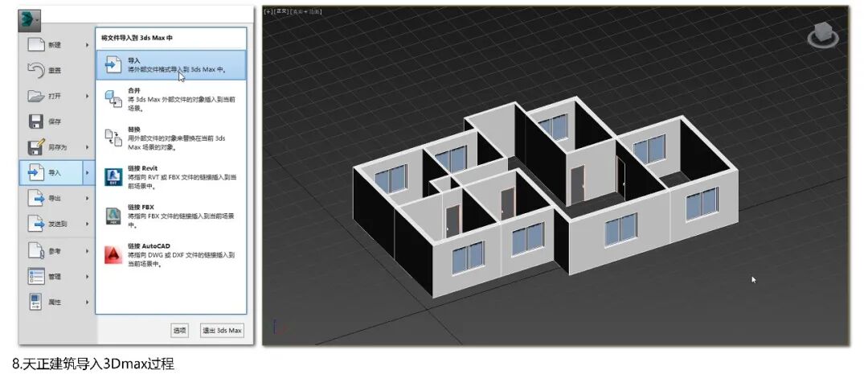Click the ViewCube in viewport corner
868x383 pixels.
tap(823, 35)
